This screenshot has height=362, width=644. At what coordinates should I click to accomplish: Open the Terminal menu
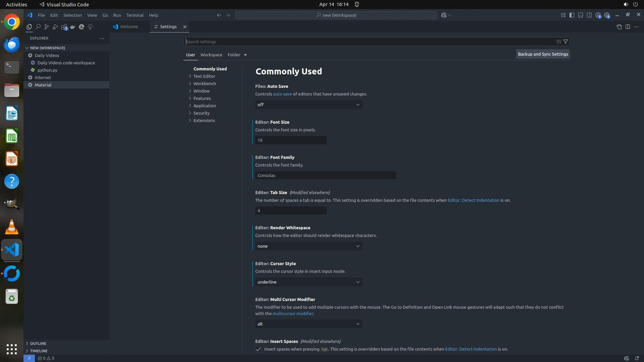pos(135,15)
